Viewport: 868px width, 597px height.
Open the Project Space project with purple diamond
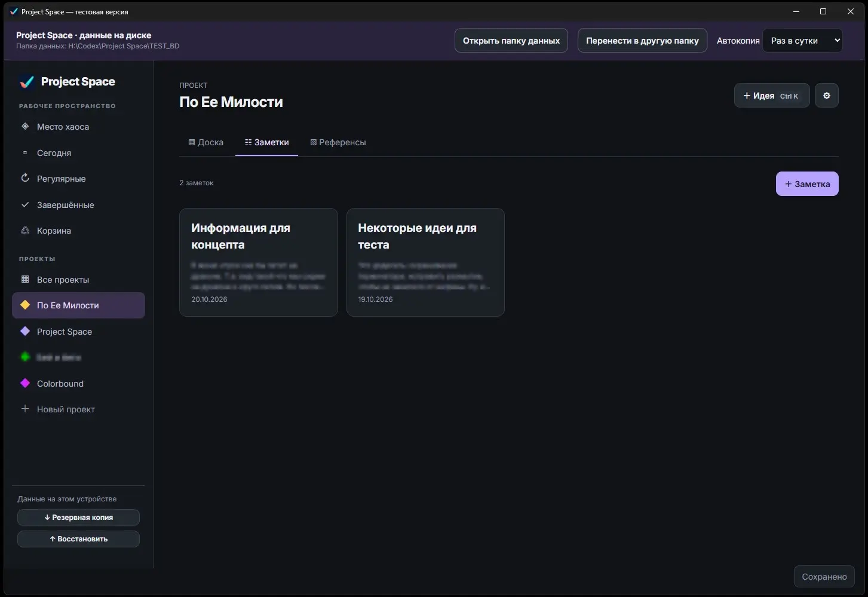coord(78,332)
